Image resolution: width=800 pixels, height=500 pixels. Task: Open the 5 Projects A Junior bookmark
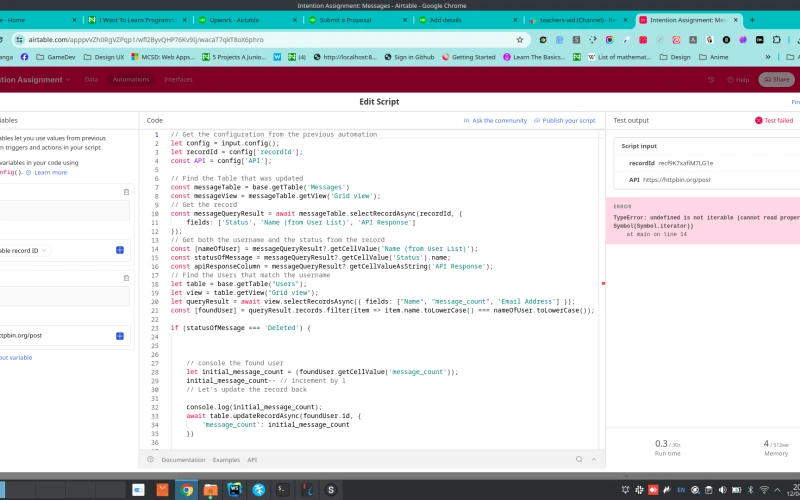click(x=234, y=57)
